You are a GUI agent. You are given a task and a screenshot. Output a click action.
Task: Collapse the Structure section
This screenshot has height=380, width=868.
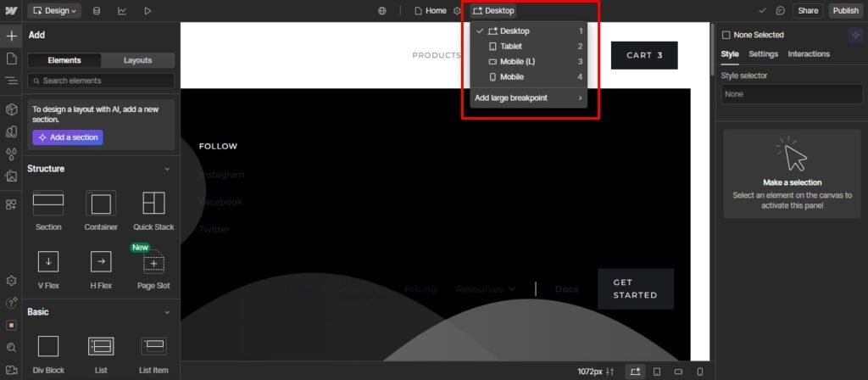[x=167, y=169]
